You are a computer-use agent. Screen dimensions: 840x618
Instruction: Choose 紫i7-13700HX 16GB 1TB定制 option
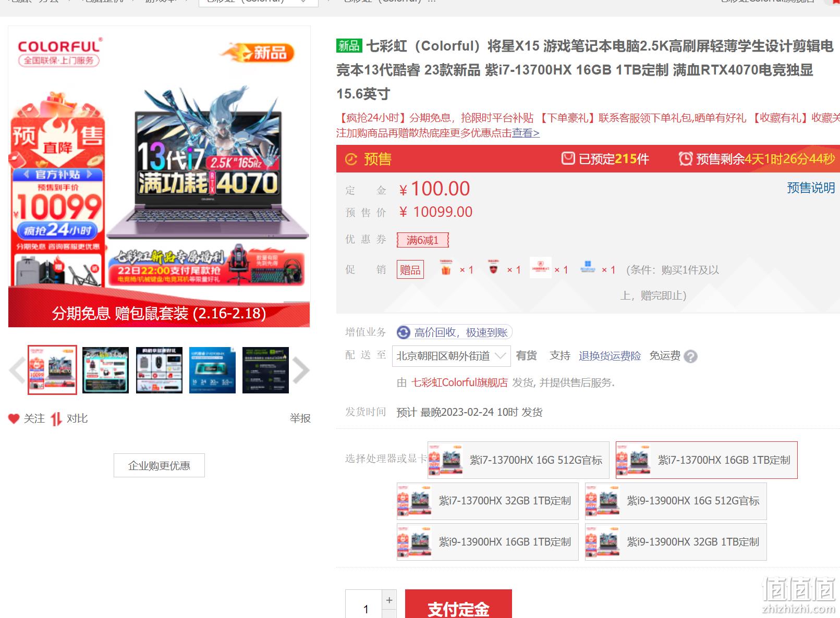707,460
